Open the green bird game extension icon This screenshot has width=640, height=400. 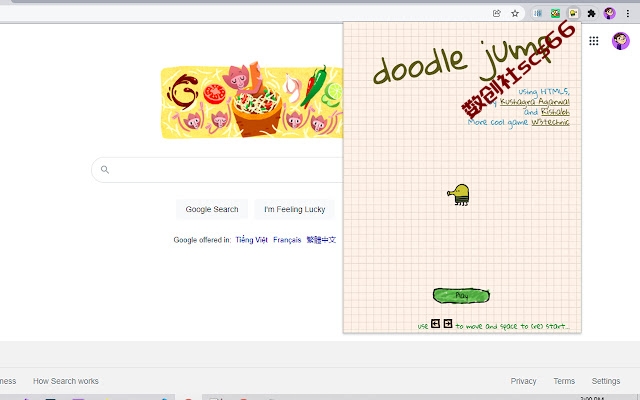(556, 13)
